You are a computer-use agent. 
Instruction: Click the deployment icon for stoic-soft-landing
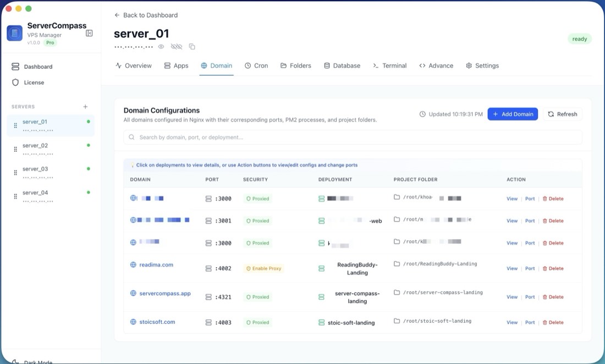point(321,322)
